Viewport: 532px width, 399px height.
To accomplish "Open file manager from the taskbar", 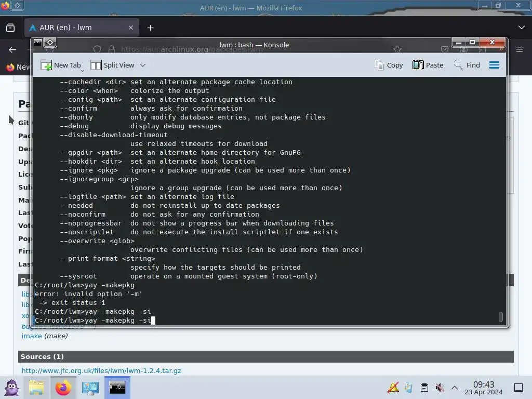I will click(36, 388).
